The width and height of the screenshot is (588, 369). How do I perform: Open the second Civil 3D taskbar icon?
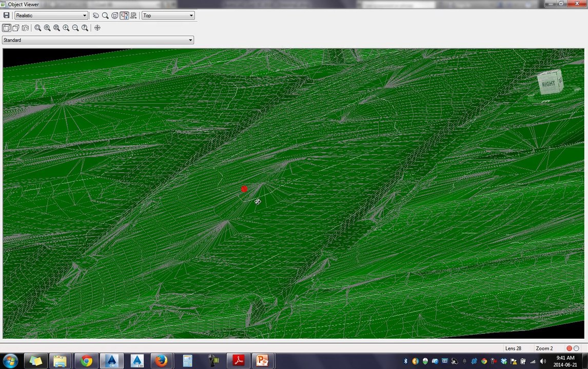(x=137, y=361)
